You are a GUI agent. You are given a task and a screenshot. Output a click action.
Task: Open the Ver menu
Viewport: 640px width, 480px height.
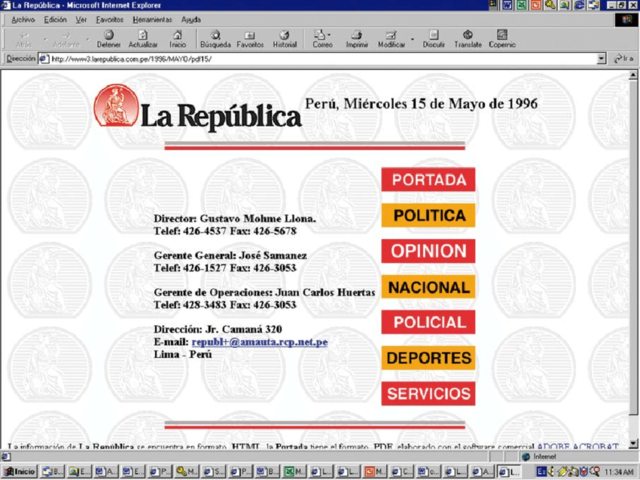tap(81, 20)
